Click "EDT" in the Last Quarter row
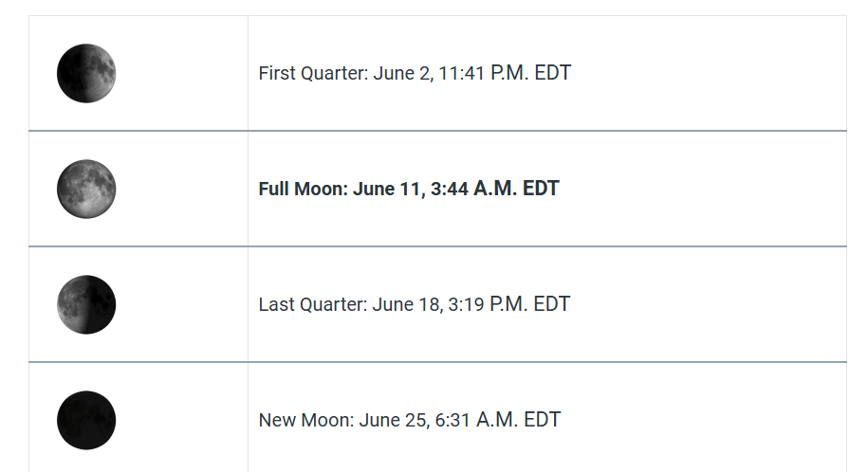Viewport: 868px width, 472px height. [x=552, y=304]
